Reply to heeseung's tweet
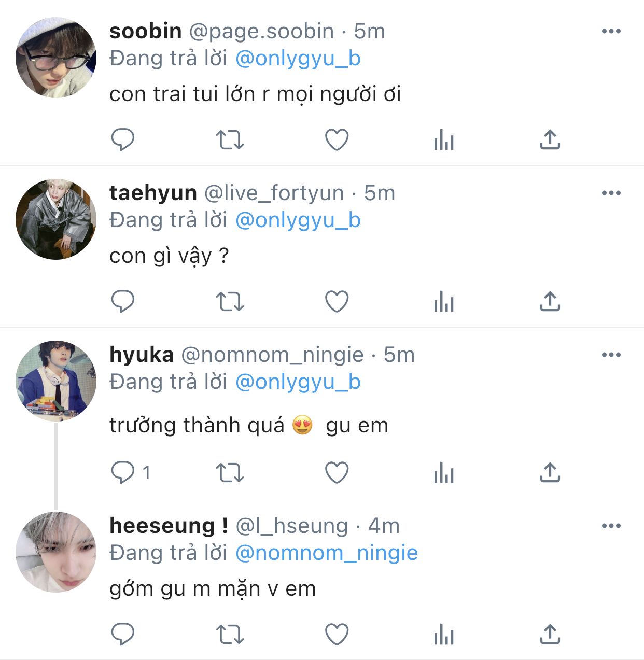This screenshot has width=644, height=660. click(123, 634)
